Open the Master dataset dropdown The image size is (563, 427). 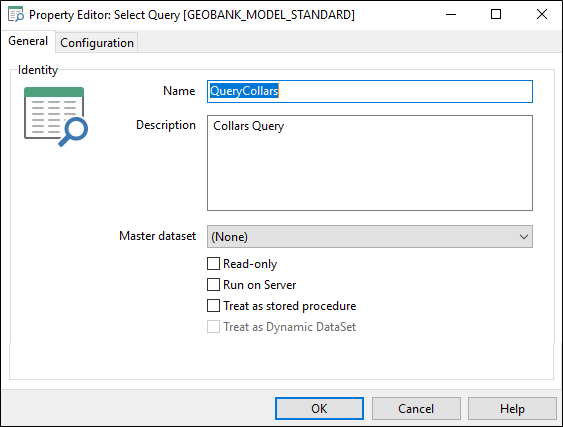coord(370,237)
